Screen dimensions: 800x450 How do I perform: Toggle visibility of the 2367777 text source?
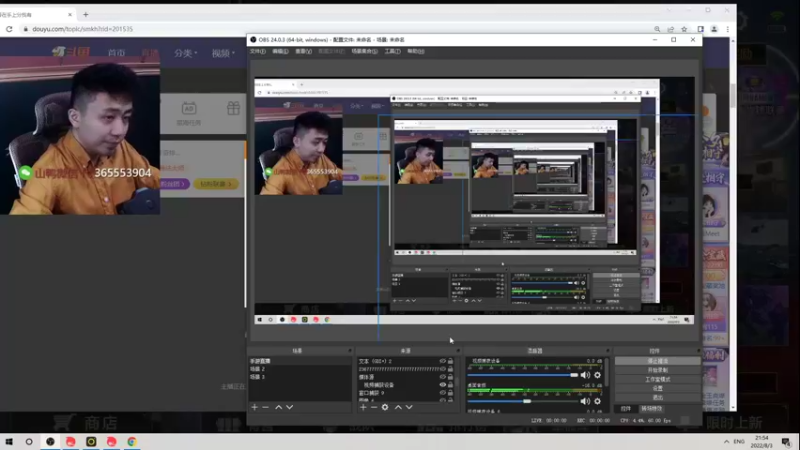(x=442, y=369)
